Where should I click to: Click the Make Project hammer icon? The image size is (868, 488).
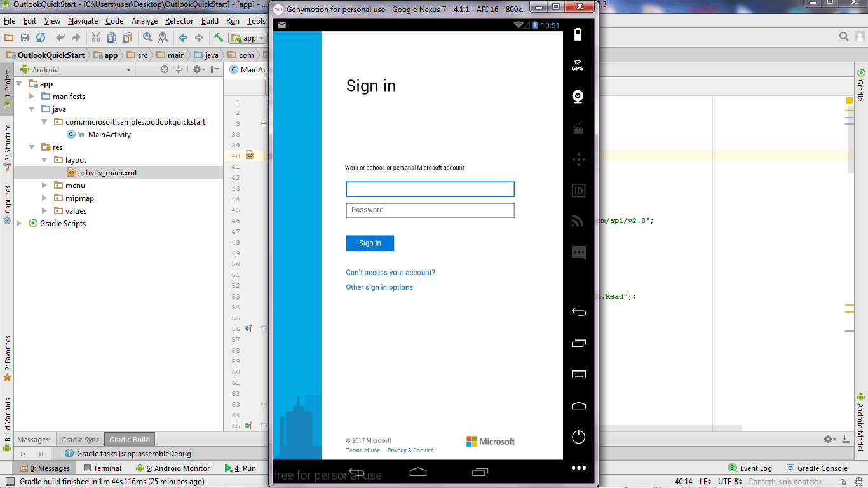click(219, 38)
